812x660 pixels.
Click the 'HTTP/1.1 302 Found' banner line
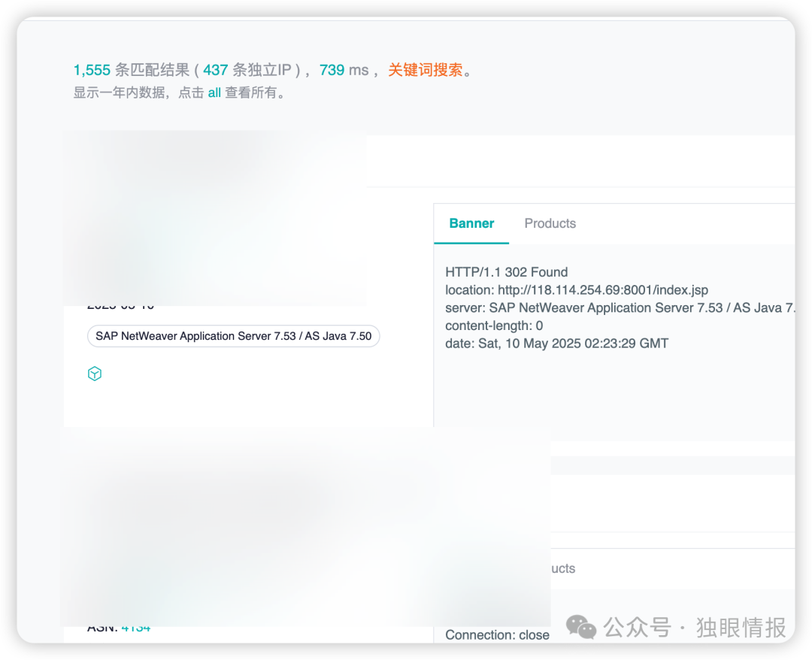tap(507, 272)
